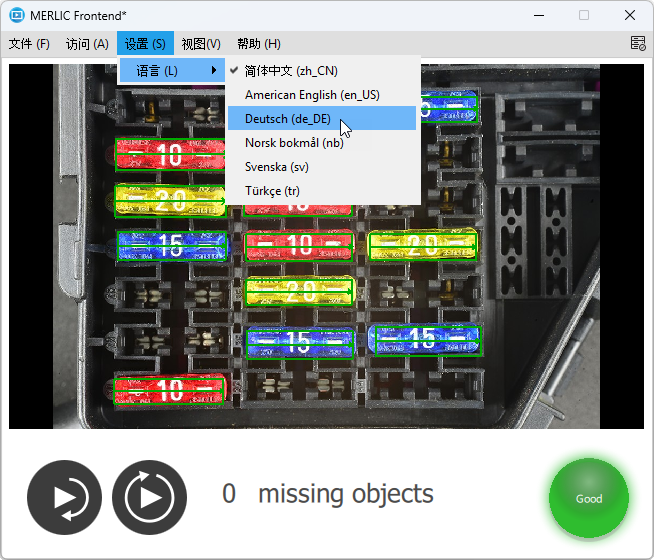The width and height of the screenshot is (654, 560).
Task: Select Norsk bokmål (nb) language option
Action: click(294, 142)
